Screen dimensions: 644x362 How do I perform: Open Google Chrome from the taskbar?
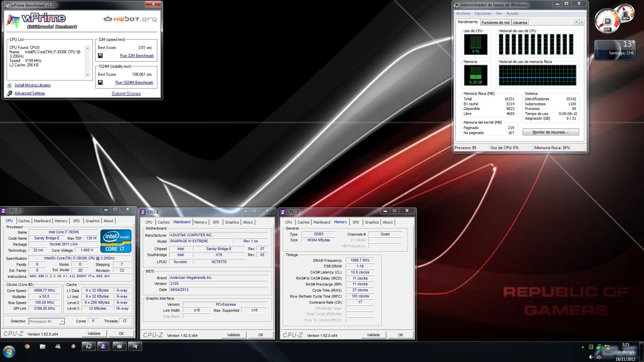27,346
